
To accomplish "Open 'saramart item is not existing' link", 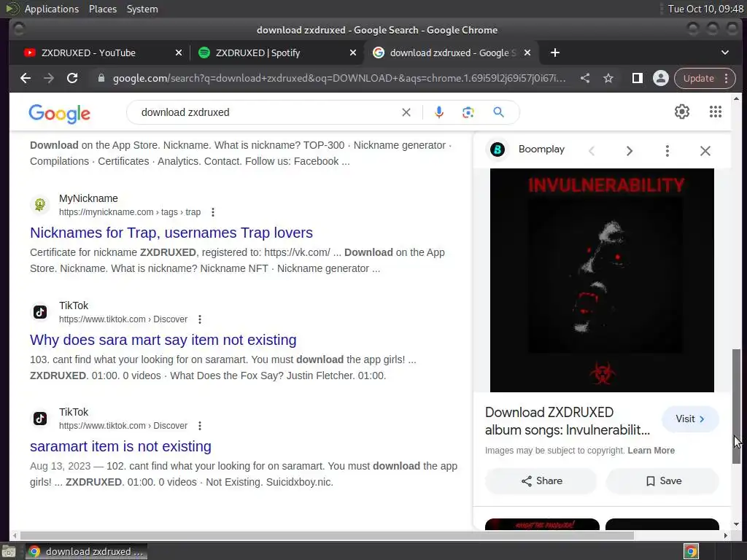I will tap(120, 447).
